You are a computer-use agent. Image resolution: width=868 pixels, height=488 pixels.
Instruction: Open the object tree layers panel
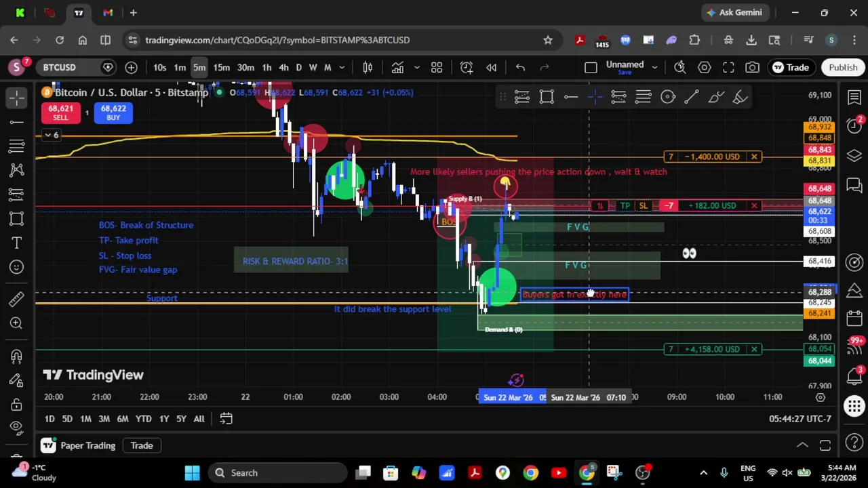coord(854,156)
